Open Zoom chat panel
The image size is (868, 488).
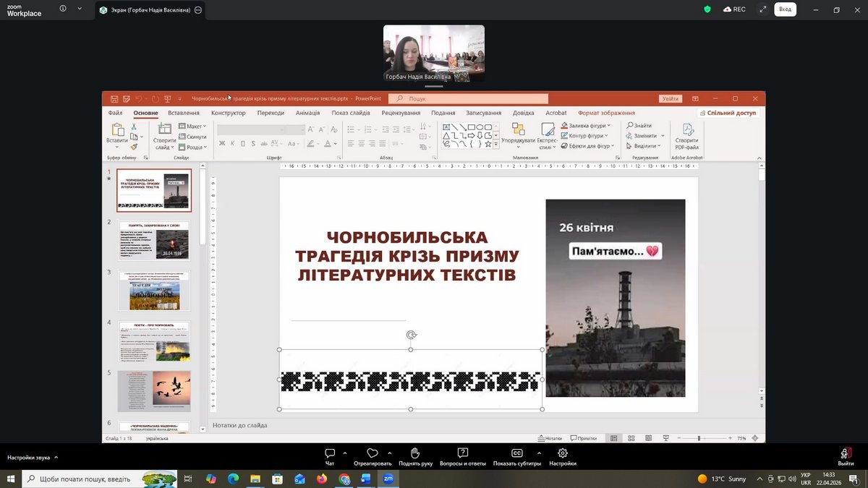click(330, 453)
